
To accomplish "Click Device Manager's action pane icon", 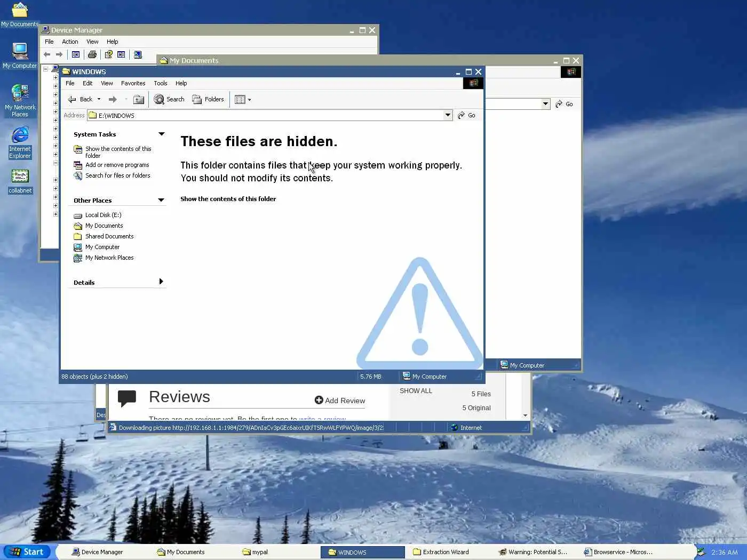I will [121, 54].
